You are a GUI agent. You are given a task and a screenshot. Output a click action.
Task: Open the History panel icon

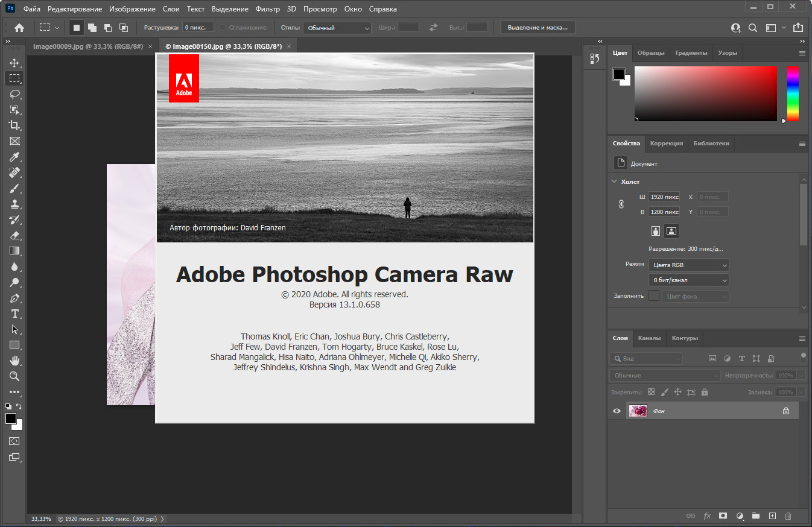(x=595, y=58)
